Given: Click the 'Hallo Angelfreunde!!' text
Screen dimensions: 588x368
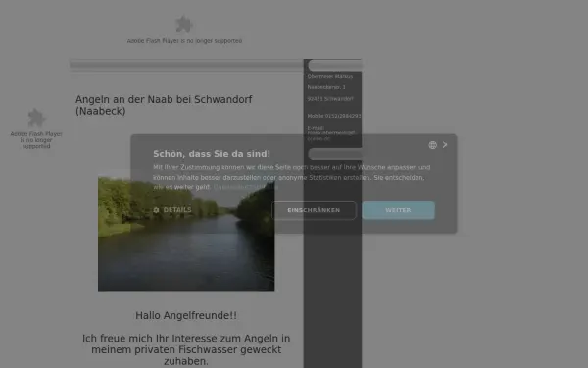Looking at the screenshot, I should pos(186,315).
